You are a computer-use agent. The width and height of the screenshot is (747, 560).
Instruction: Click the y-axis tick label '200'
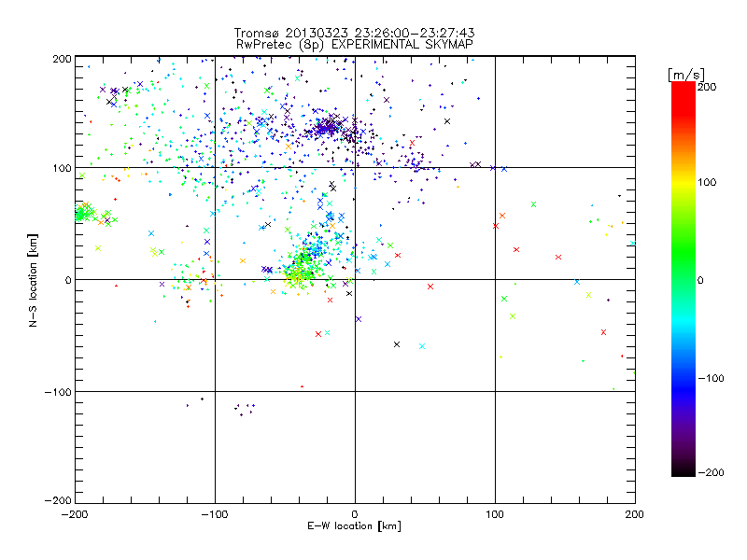(x=62, y=59)
